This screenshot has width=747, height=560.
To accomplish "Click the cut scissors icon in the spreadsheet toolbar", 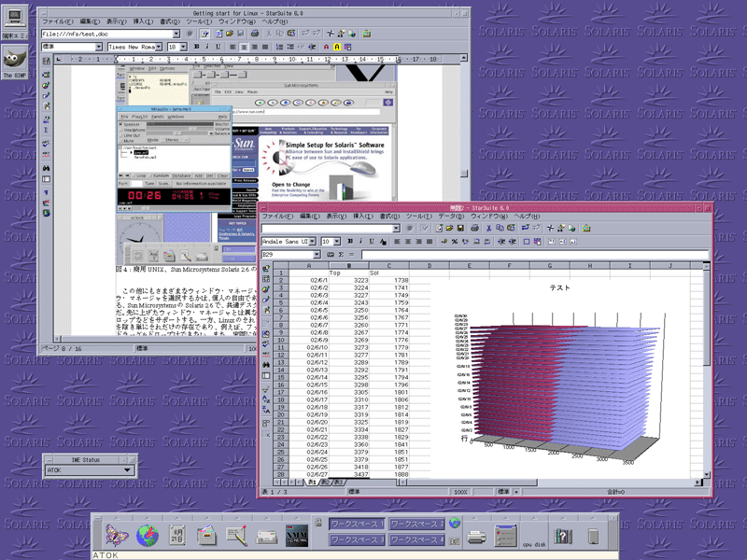I will point(488,228).
